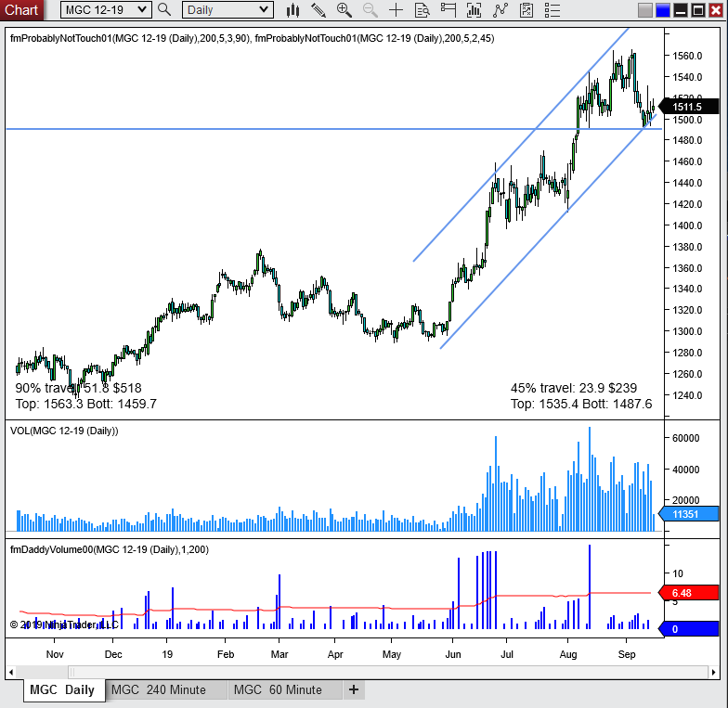Click the gray window link button

pos(644,9)
